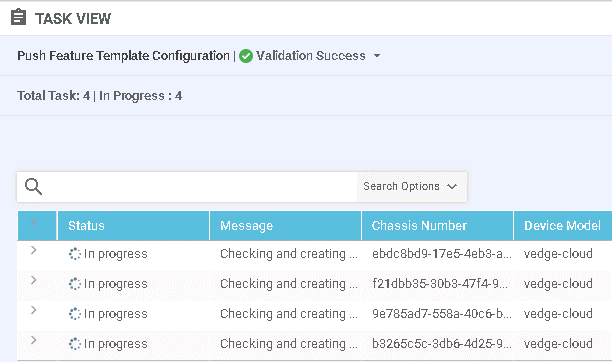
Task: Click the Task View clipboard icon
Action: click(x=18, y=18)
